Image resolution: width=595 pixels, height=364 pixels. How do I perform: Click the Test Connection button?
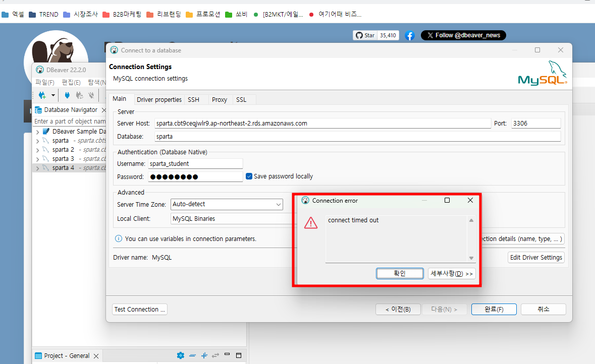coord(140,310)
